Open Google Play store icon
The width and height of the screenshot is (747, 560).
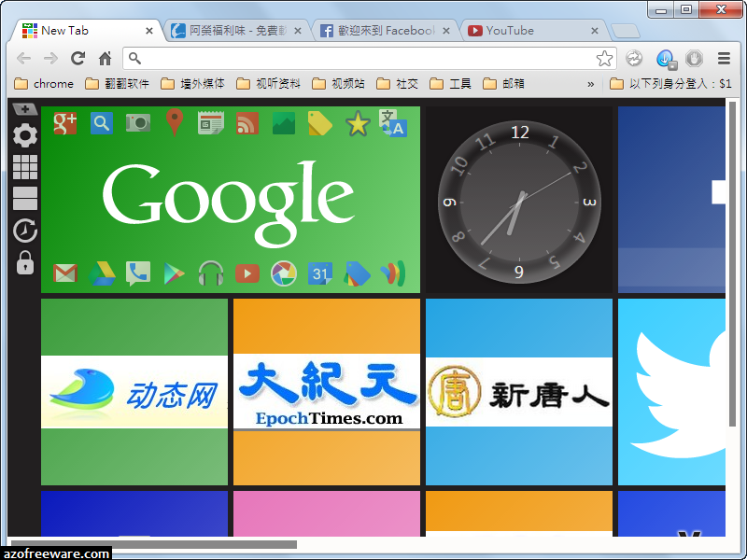coord(174,273)
